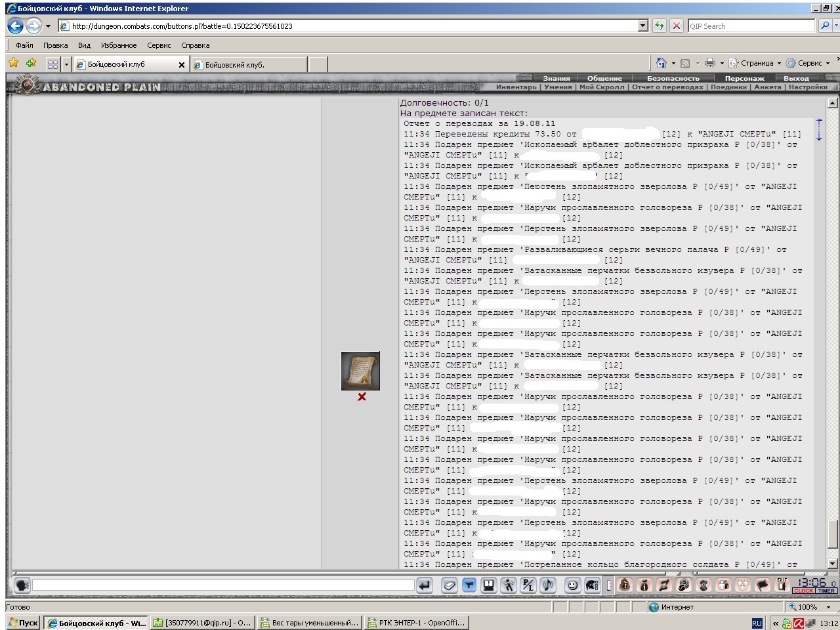
Task: Click the money bag icon
Action: [644, 585]
